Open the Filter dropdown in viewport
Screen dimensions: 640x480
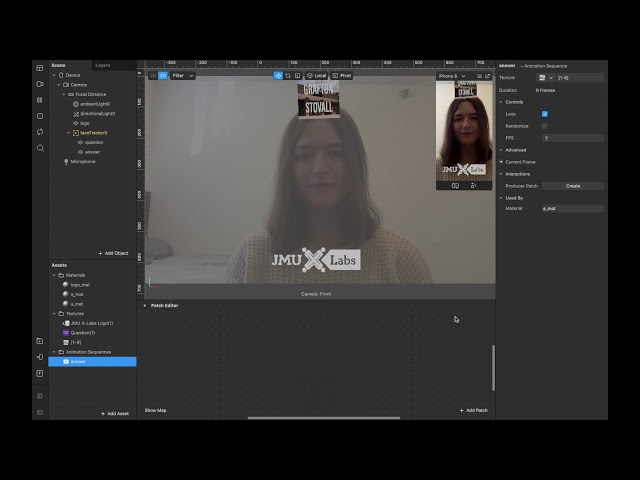(182, 76)
